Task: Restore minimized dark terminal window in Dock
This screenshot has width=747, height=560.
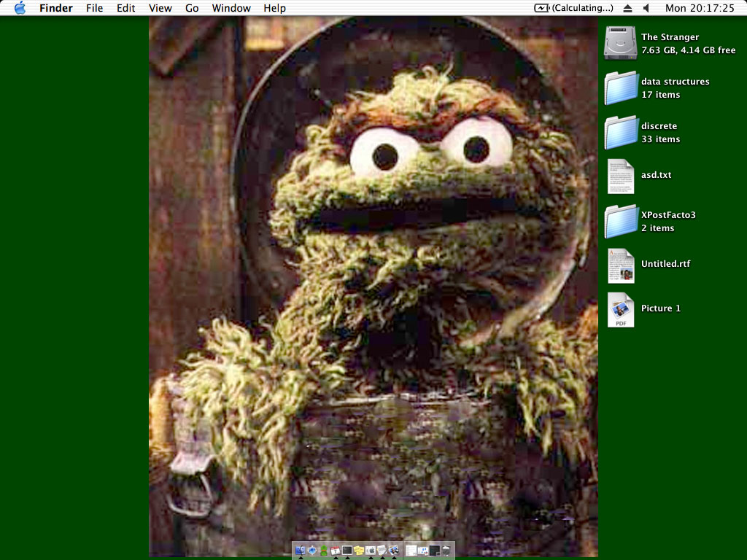Action: click(x=435, y=551)
